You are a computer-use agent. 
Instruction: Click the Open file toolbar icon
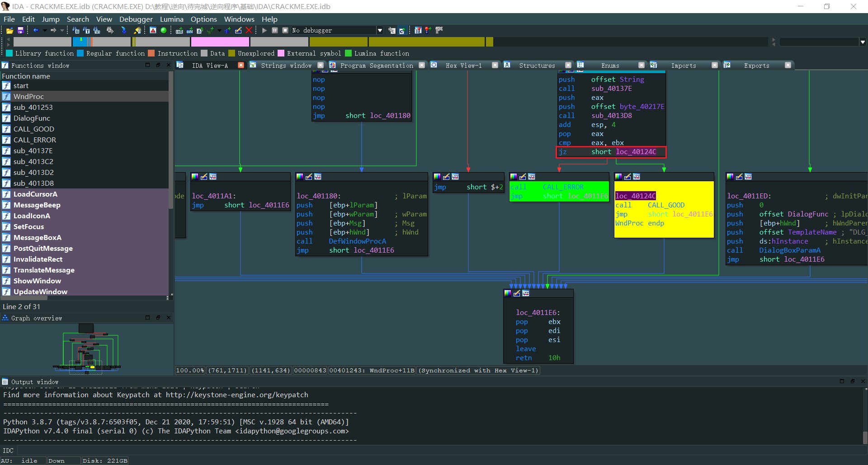(x=9, y=30)
